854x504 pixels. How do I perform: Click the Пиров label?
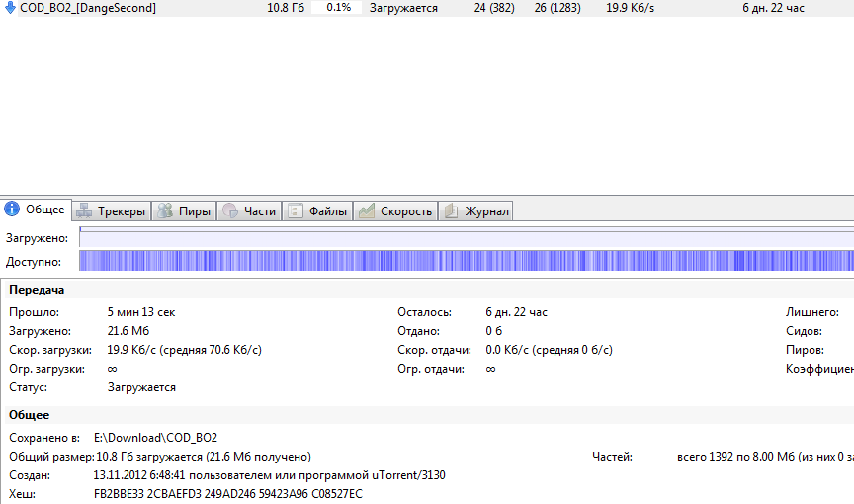(805, 350)
